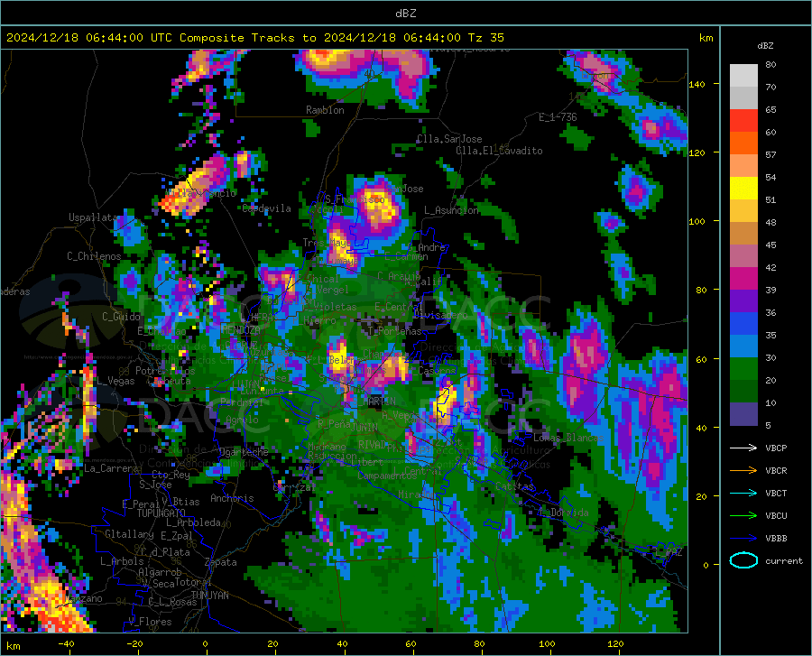Click the 'TUNUYAN' map label

click(x=209, y=596)
